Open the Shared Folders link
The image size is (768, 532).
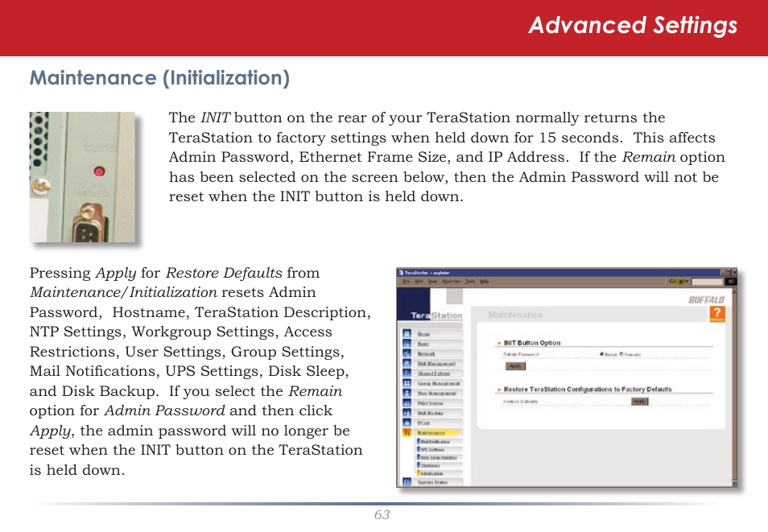[x=433, y=373]
